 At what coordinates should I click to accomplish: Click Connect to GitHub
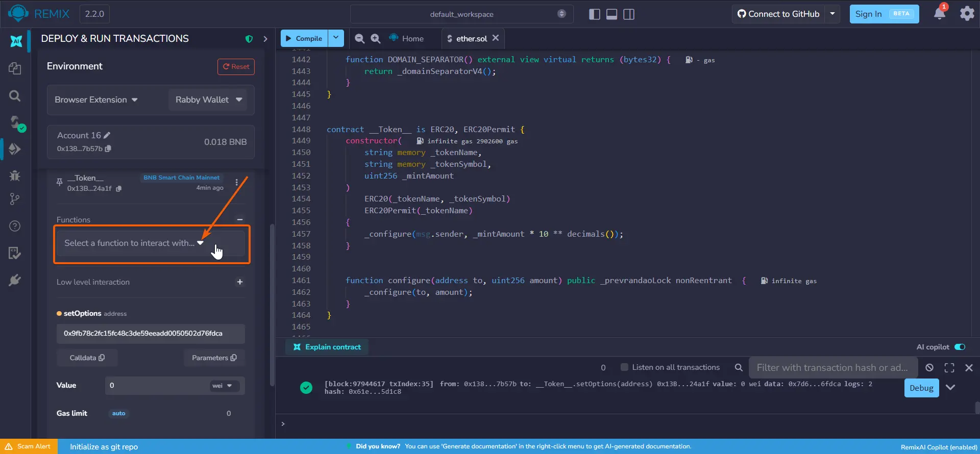point(779,14)
